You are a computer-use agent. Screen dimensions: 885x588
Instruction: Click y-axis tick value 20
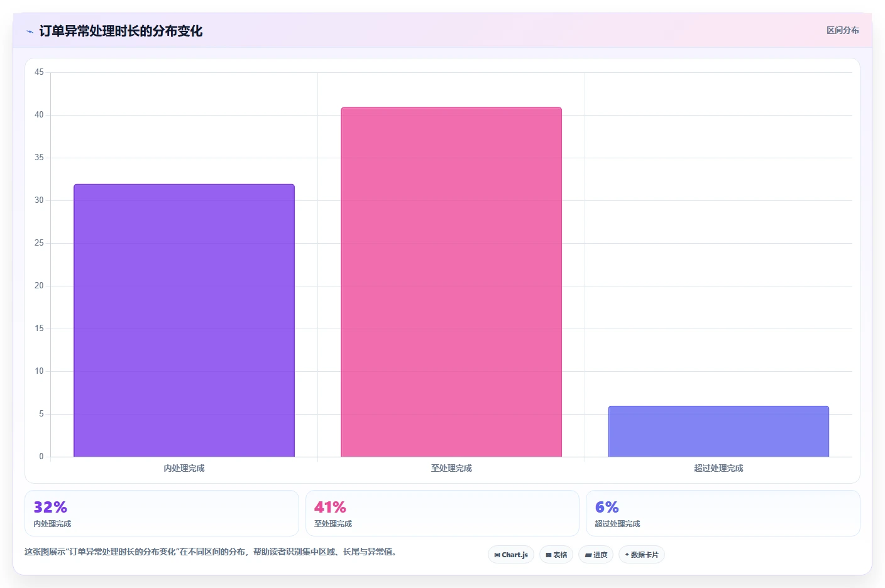pos(39,286)
